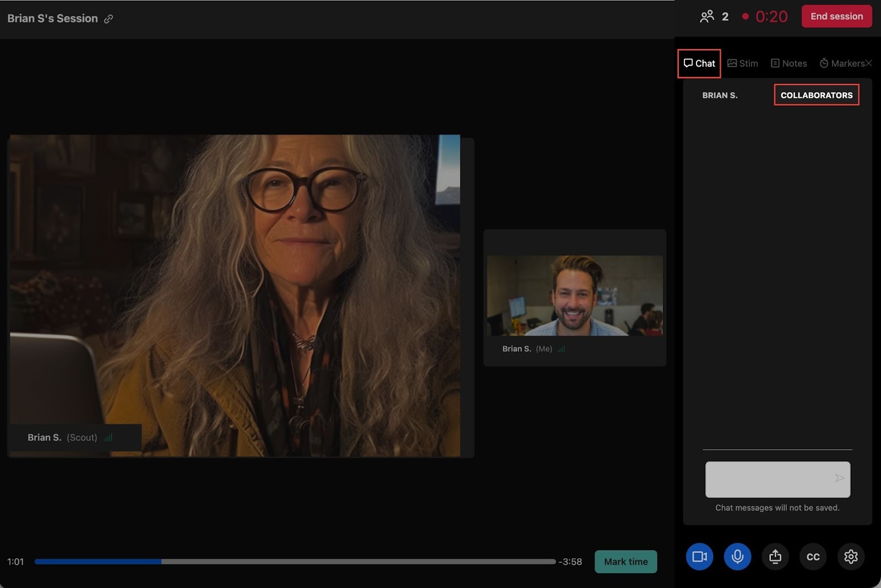This screenshot has height=588, width=881.
Task: Switch to the Chat tab
Action: tap(699, 63)
